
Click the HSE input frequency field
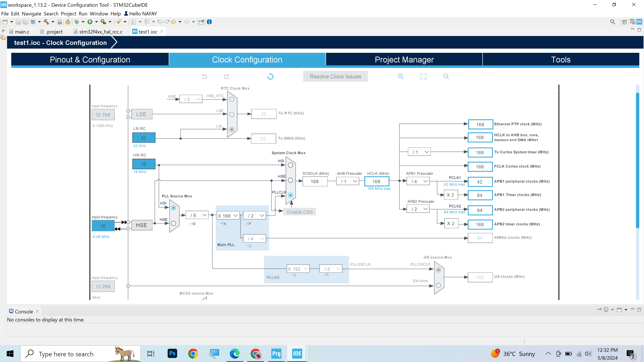pyautogui.click(x=103, y=226)
